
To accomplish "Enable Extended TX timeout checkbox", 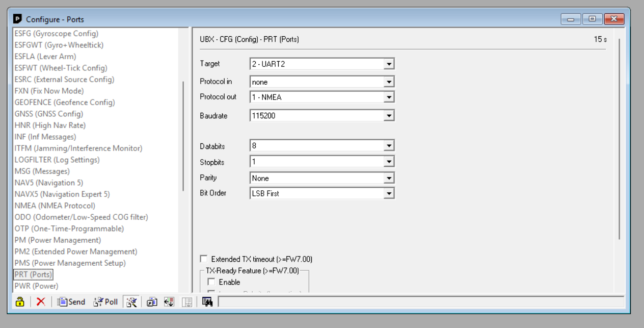I will click(x=204, y=259).
